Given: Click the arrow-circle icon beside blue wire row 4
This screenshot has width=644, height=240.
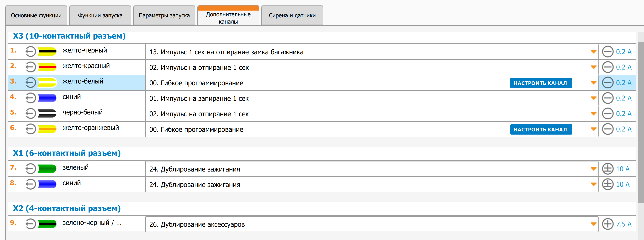Looking at the screenshot, I should [x=30, y=98].
